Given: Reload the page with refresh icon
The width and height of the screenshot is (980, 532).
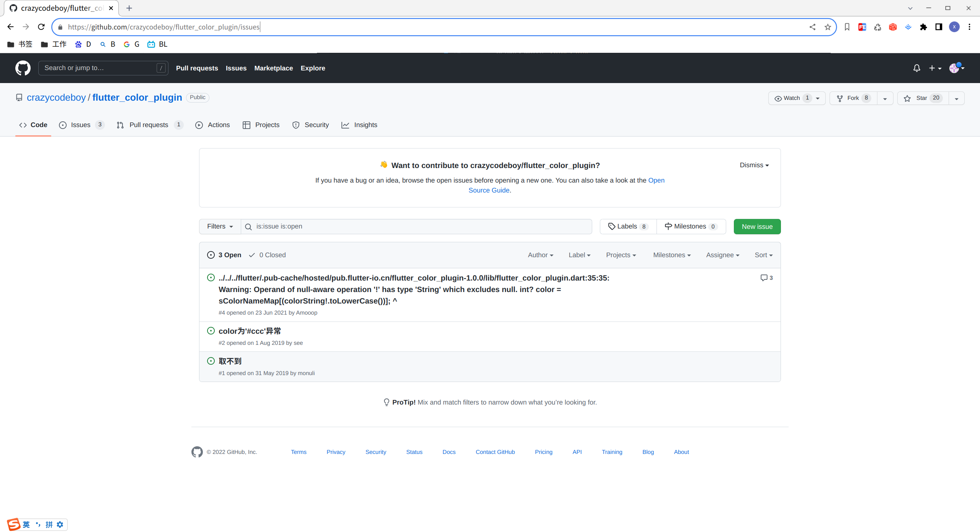Looking at the screenshot, I should (x=41, y=27).
